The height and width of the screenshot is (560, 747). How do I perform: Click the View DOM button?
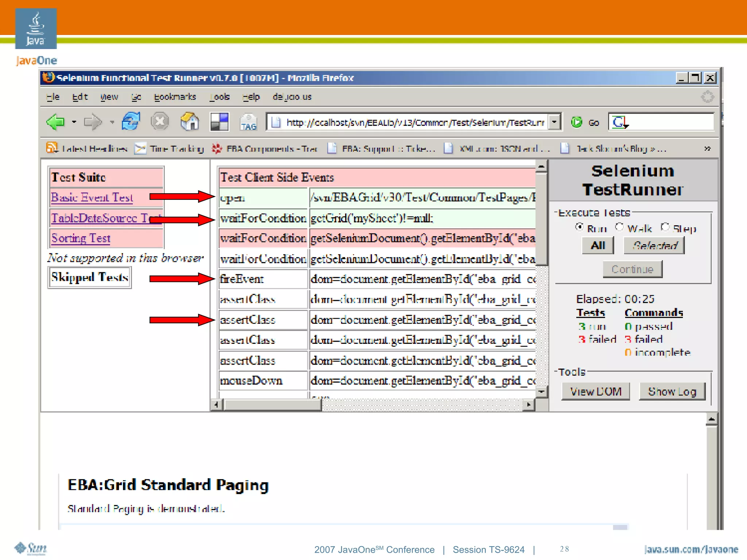596,392
